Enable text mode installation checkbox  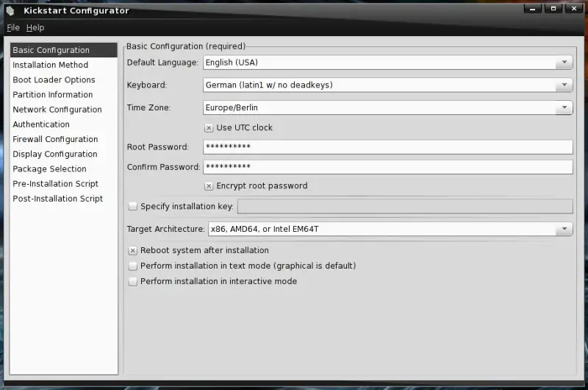coord(133,266)
